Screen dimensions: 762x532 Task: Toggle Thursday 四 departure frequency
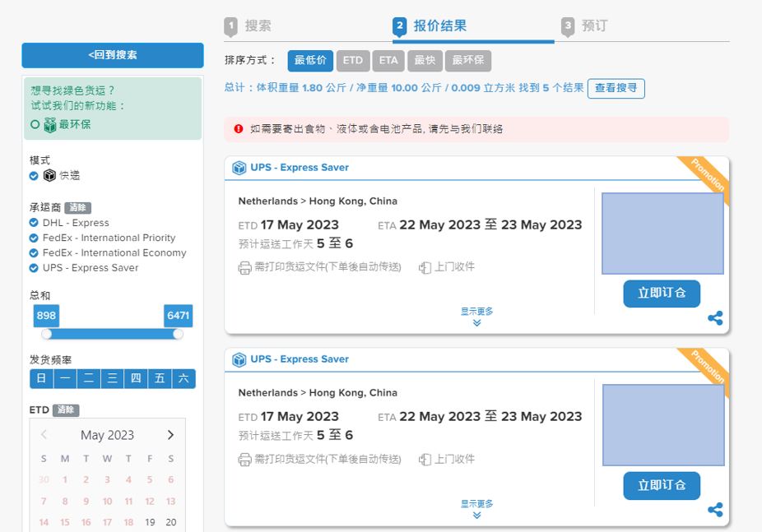(136, 378)
